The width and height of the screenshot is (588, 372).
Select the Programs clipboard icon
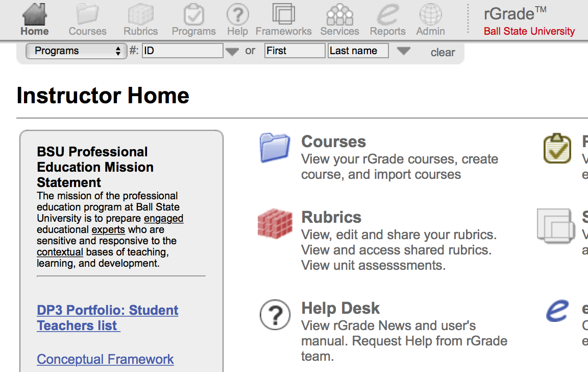[x=193, y=14]
